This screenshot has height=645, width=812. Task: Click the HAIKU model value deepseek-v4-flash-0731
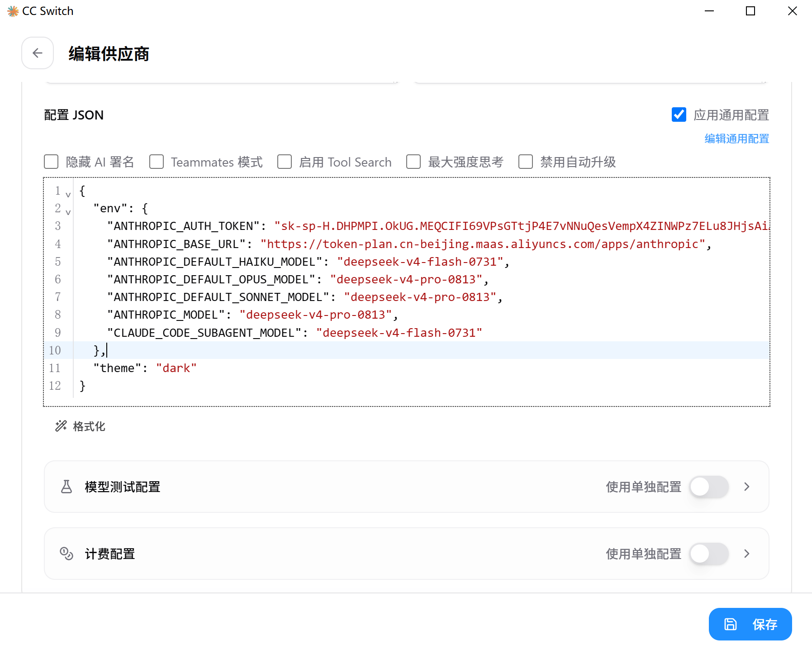point(420,262)
